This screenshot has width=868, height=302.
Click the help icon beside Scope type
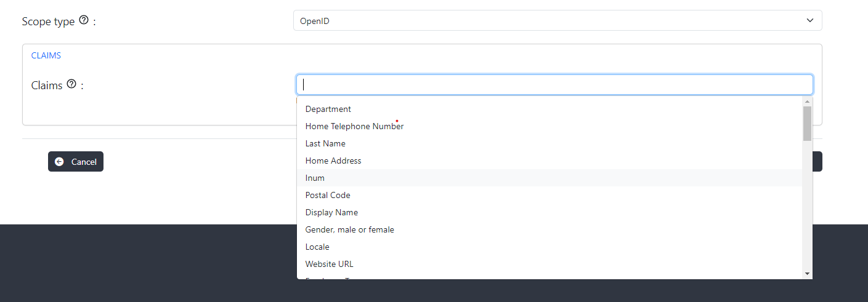click(x=84, y=20)
